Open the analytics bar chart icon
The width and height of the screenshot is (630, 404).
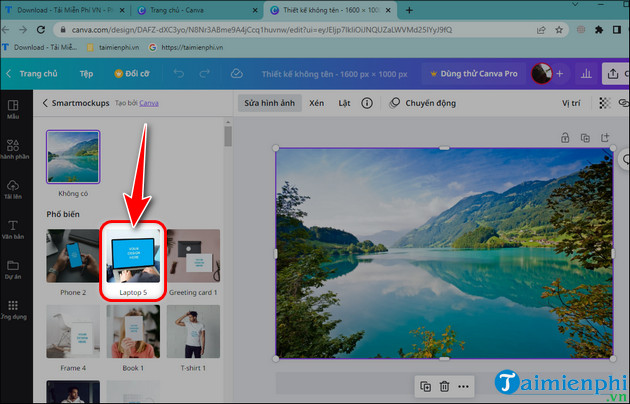586,73
